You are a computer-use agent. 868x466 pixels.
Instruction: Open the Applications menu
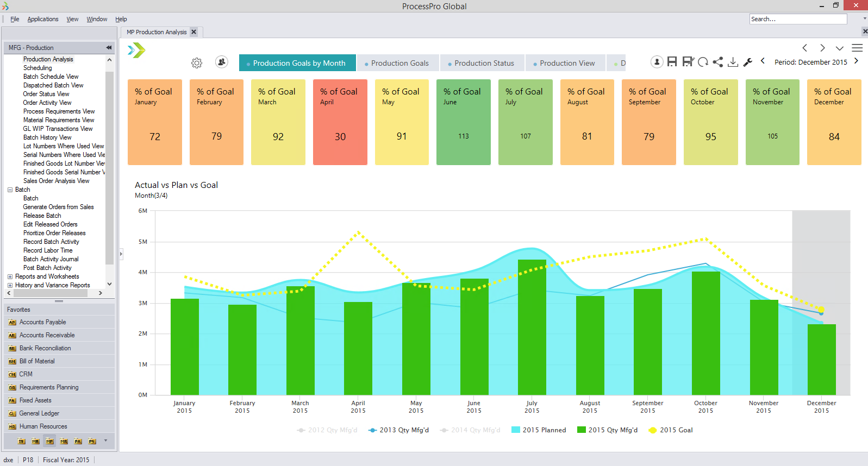[43, 19]
